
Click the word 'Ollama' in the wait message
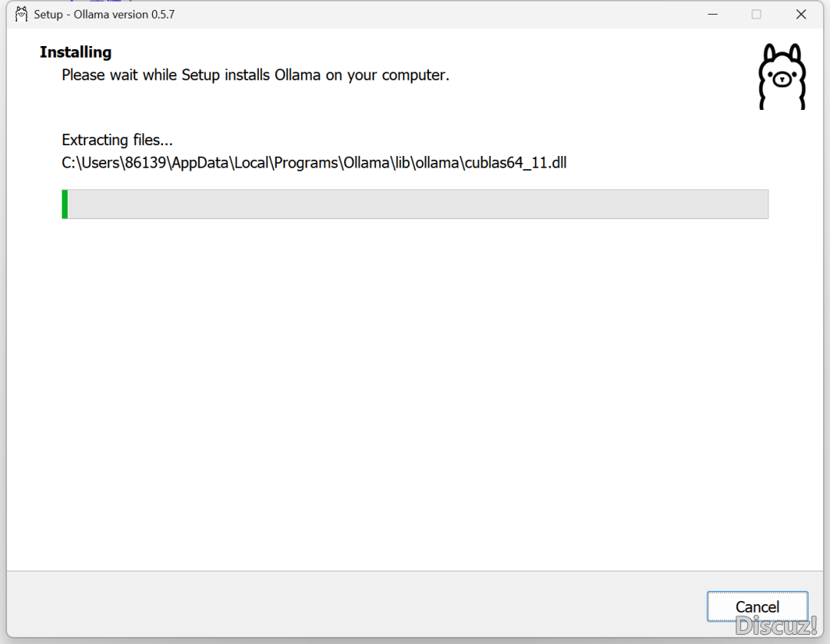coord(297,75)
